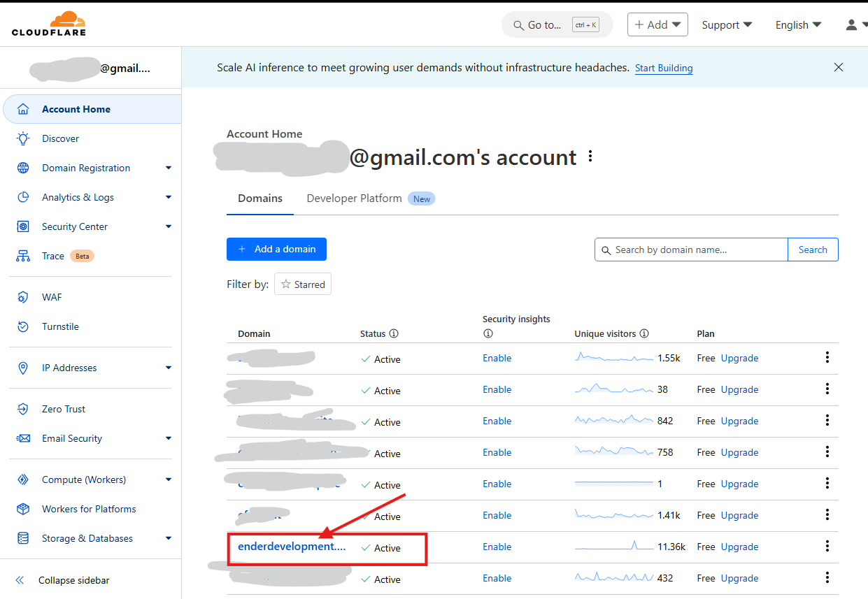Open row menu for 758 visitors domain
Screen dimensions: 868x599
[x=827, y=452]
